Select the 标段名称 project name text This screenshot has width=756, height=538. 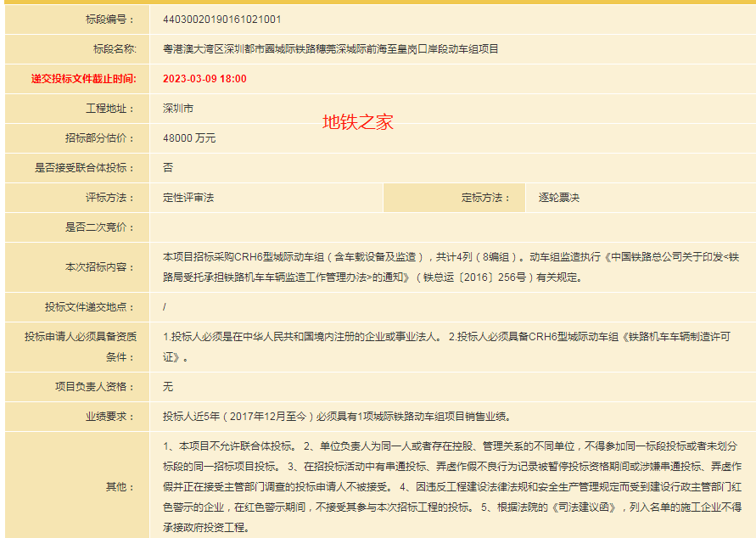330,49
